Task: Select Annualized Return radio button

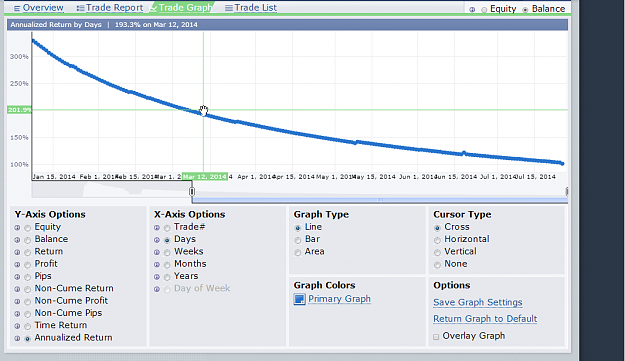Action: pyautogui.click(x=28, y=339)
